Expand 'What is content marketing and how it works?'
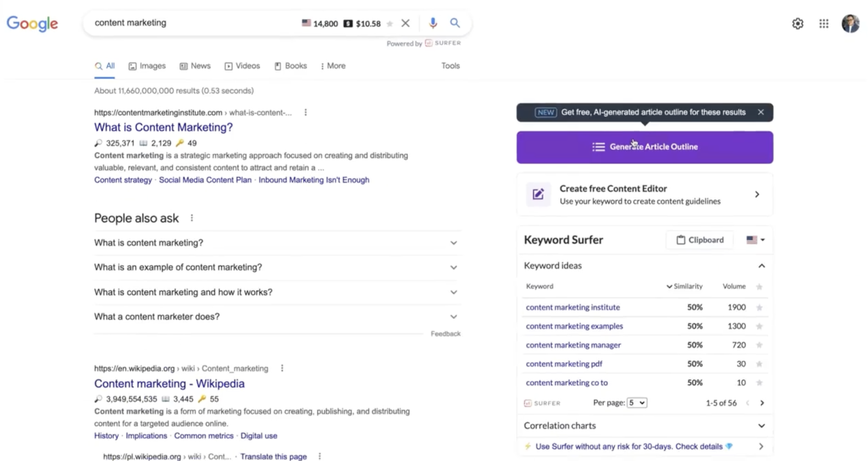This screenshot has height=461, width=868. click(x=277, y=292)
